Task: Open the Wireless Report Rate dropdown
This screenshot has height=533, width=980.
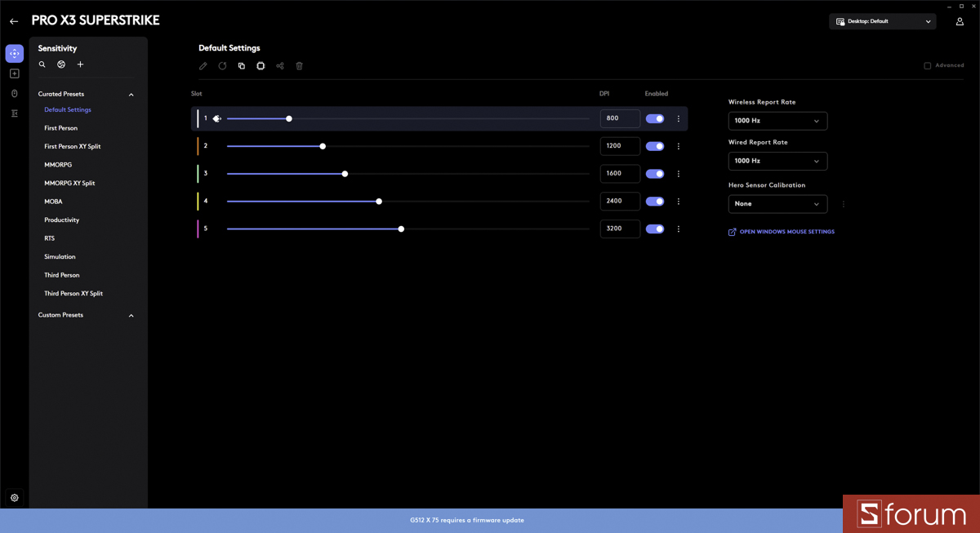Action: pos(777,121)
